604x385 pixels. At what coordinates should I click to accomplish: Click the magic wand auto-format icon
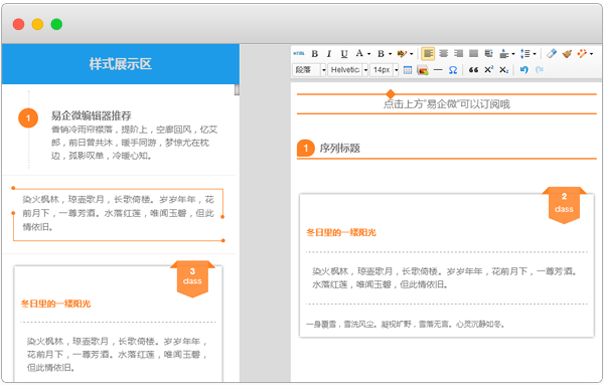(582, 54)
